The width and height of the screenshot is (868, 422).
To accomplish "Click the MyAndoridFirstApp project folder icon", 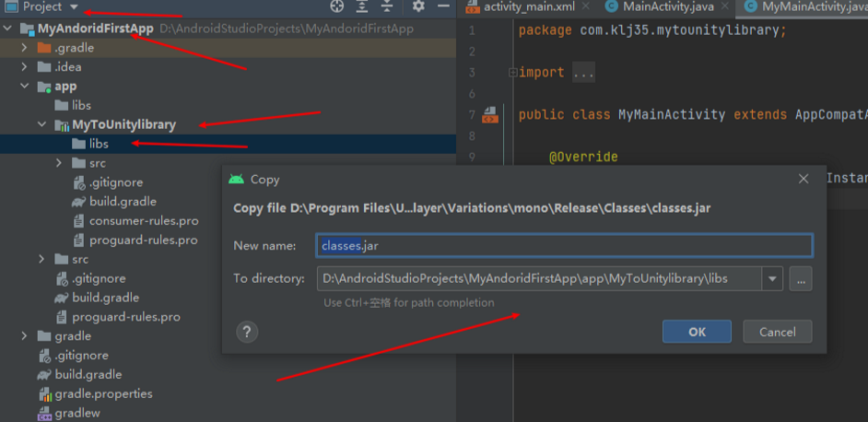I will 27,29.
